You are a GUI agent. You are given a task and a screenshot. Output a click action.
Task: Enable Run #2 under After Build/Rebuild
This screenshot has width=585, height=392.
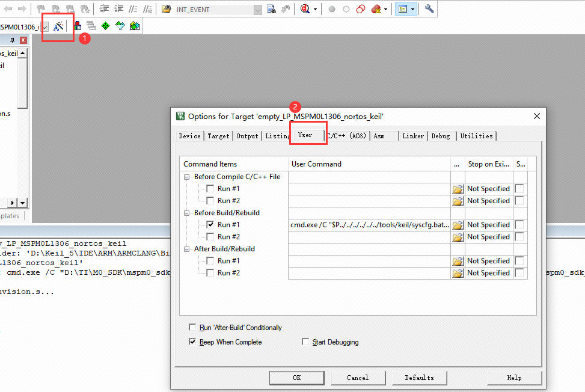[210, 272]
